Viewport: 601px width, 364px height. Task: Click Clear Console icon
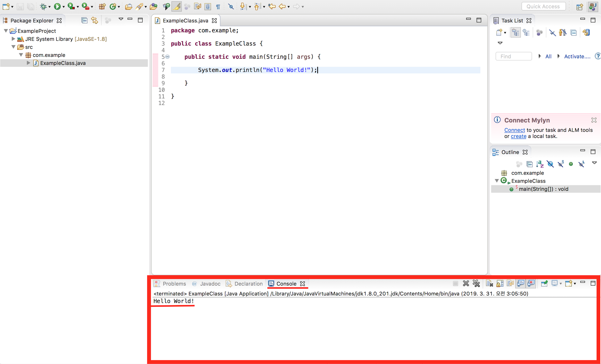[489, 283]
